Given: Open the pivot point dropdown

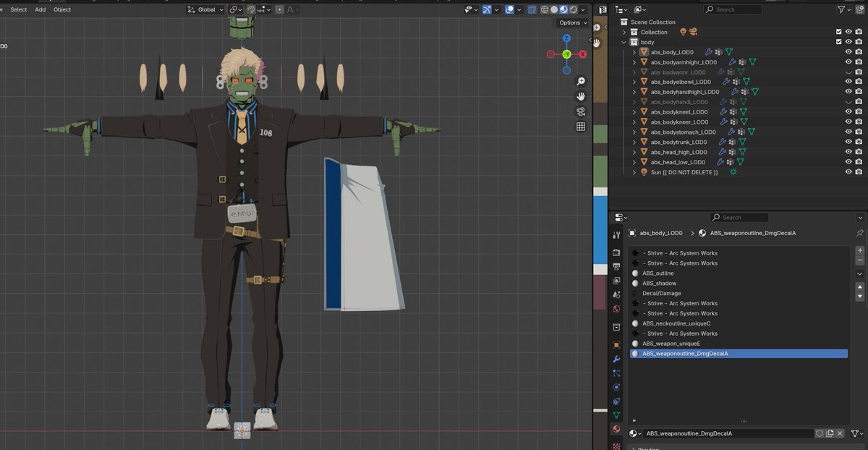Looking at the screenshot, I should click(x=236, y=9).
